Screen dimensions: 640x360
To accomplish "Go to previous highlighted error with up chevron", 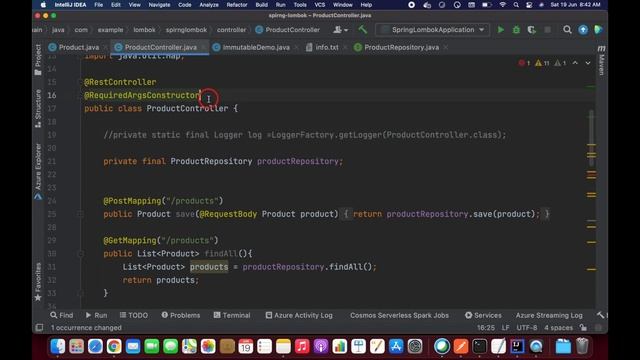I will (575, 63).
